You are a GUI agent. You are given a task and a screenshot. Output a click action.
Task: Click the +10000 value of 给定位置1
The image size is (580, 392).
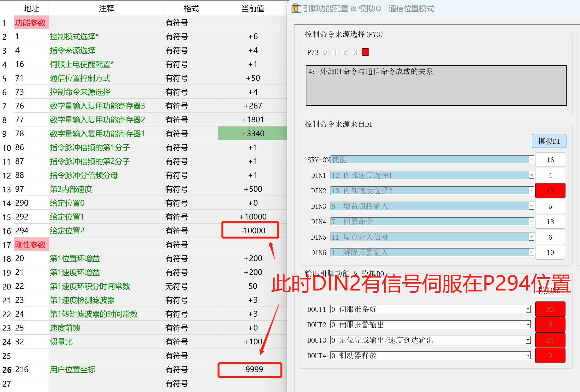pyautogui.click(x=252, y=217)
